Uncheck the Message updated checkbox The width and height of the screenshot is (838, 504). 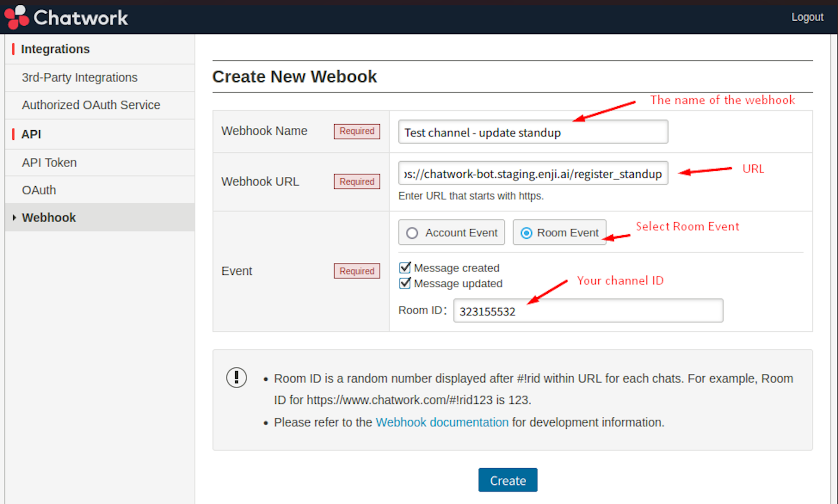coord(405,283)
